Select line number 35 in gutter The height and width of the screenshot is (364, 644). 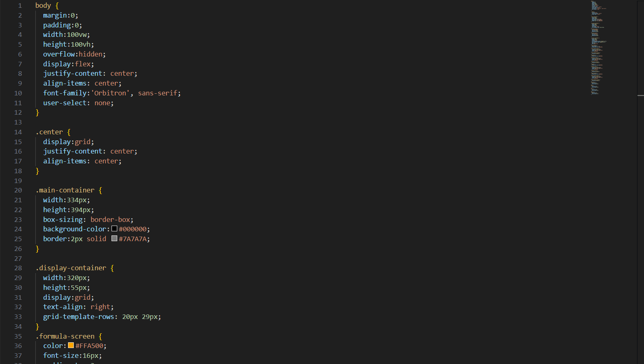[18, 336]
